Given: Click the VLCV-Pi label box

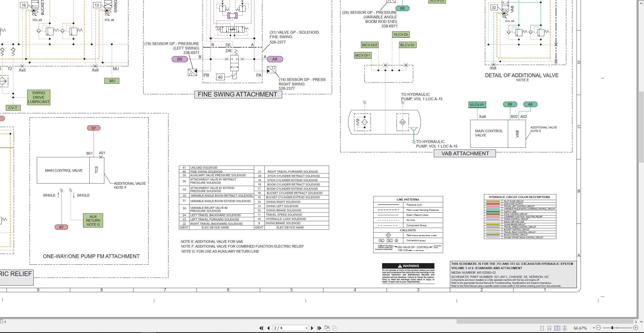Looking at the screenshot, I should [477, 105].
